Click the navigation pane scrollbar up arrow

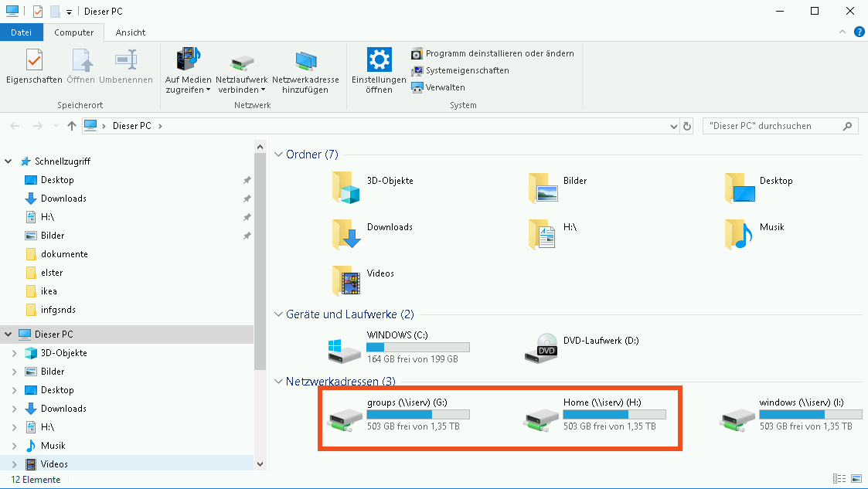pyautogui.click(x=260, y=147)
